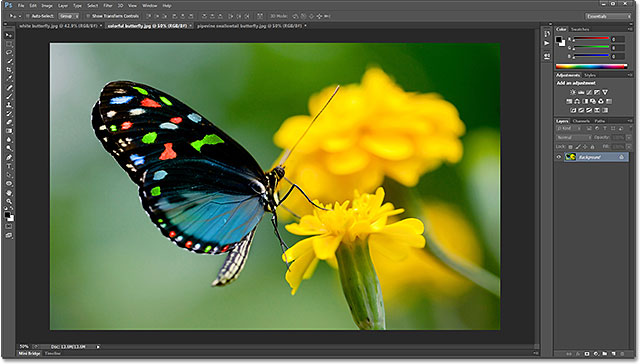
Task: Click the Background layer thumbnail
Action: (570, 157)
